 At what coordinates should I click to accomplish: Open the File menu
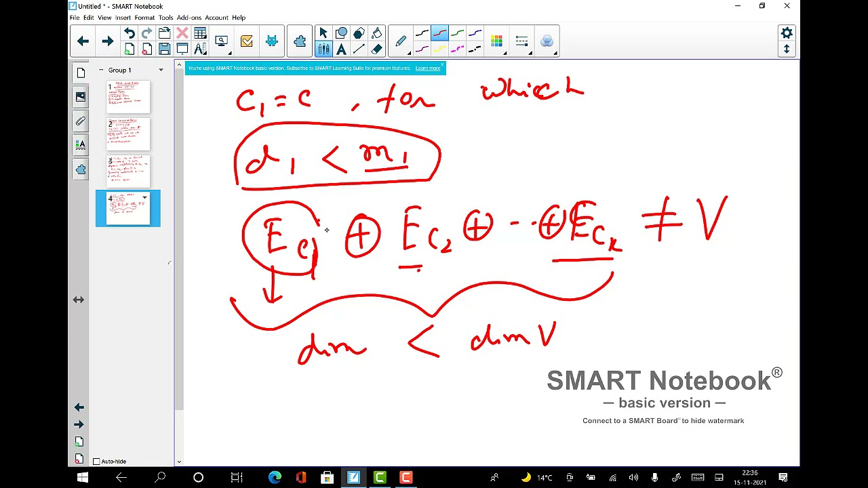click(75, 18)
